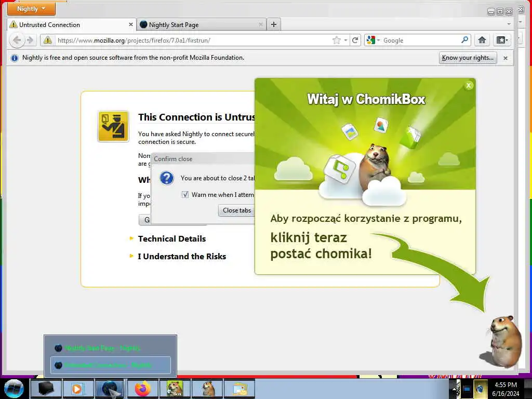Launch Firefox from the taskbar
This screenshot has height=399, width=532.
click(x=142, y=389)
